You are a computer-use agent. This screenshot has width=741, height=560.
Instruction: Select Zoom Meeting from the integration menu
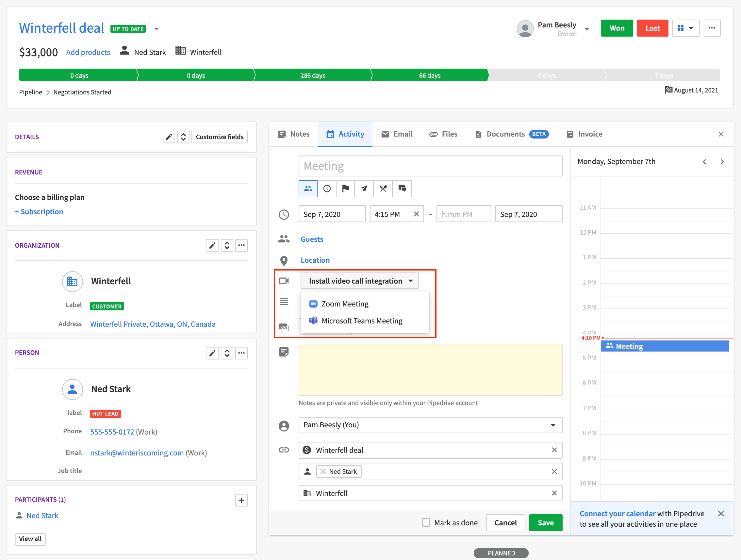345,304
